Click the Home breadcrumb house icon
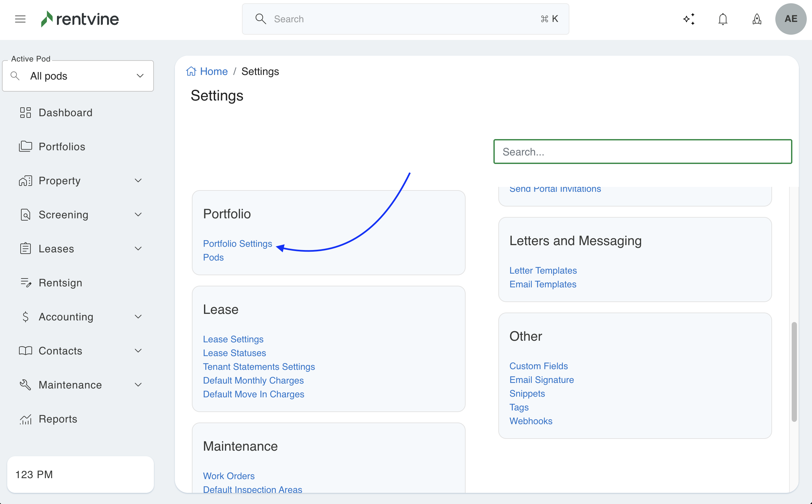Viewport: 812px width, 504px height. pyautogui.click(x=191, y=71)
